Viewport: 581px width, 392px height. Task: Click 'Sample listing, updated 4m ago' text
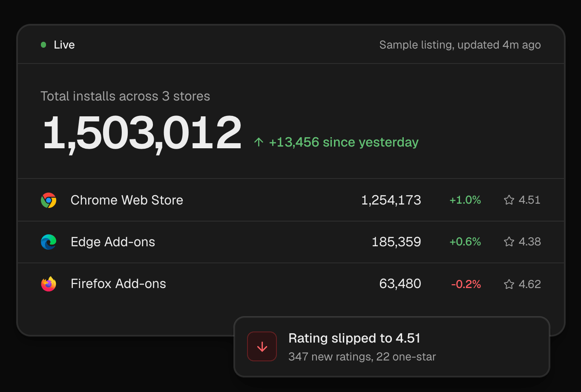[x=460, y=45]
